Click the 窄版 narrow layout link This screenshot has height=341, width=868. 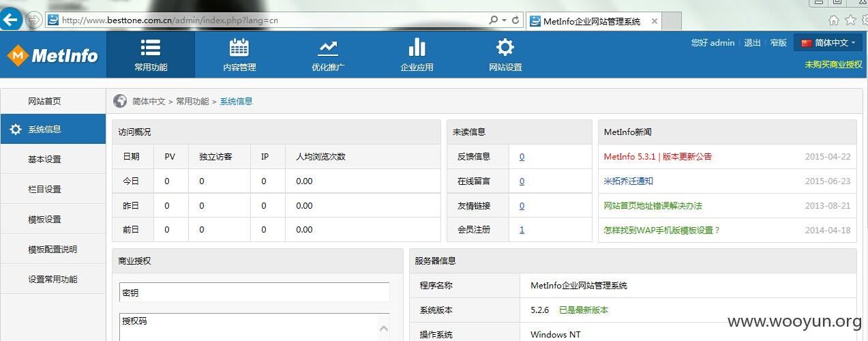[779, 42]
